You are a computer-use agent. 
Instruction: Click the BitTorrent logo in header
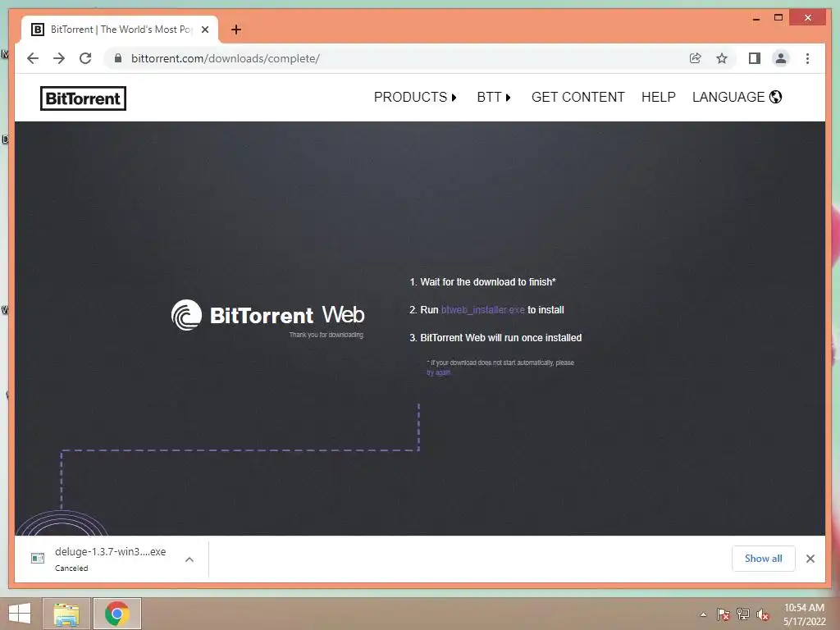pos(83,98)
